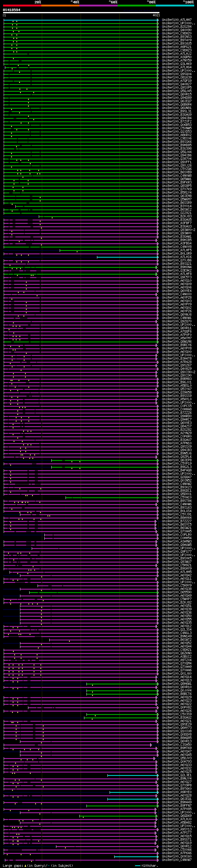The image size is (197, 868).
Task: Select the UniRef100_Q94D89 label
Action: [176, 98]
